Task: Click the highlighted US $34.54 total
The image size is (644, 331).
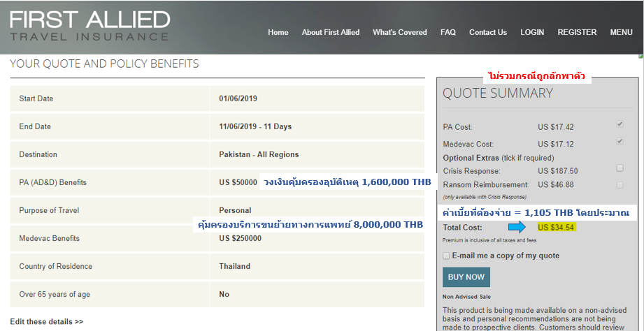Action: (557, 228)
